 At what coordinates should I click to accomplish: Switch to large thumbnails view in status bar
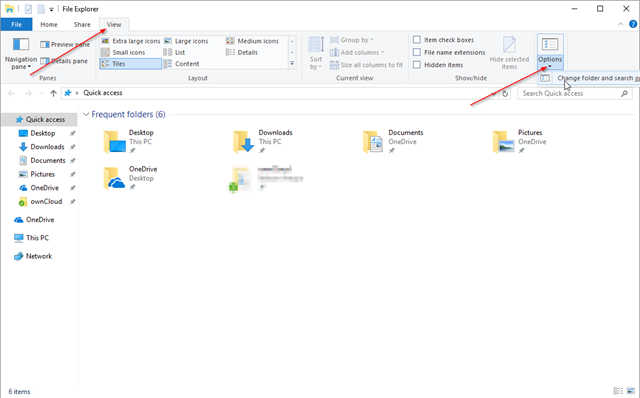pos(631,391)
